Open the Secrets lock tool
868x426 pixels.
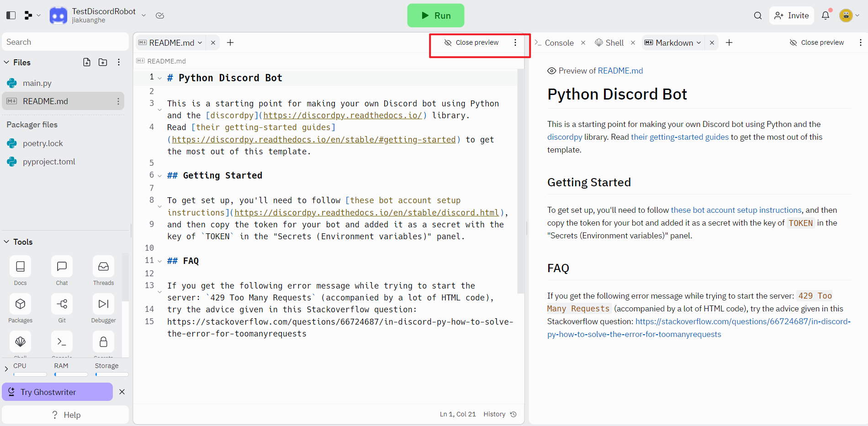103,342
